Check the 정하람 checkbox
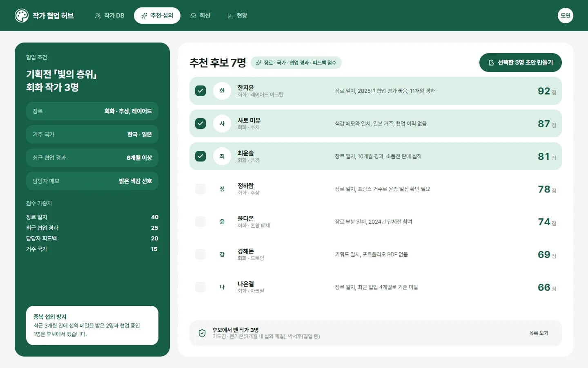This screenshot has height=368, width=588. tap(200, 189)
